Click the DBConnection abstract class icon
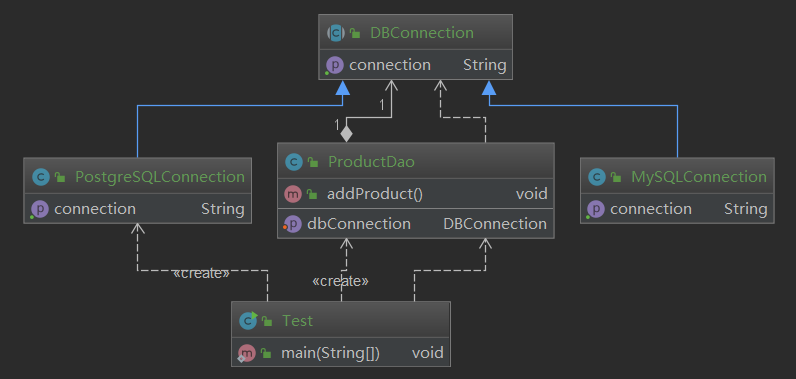 click(336, 33)
